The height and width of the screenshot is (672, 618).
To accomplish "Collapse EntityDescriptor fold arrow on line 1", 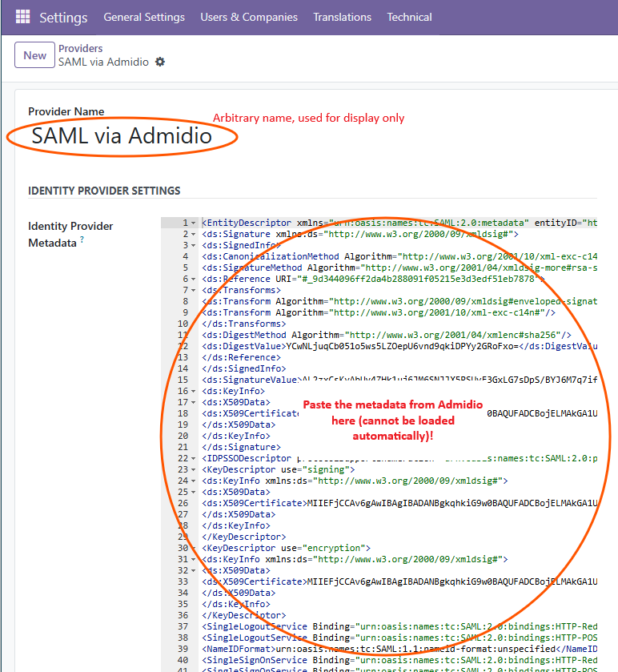I will 194,223.
